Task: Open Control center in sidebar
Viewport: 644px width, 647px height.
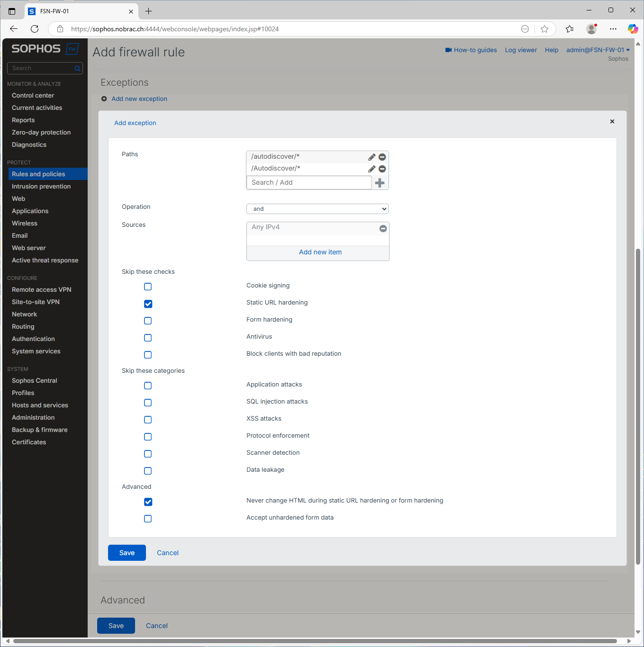Action: pos(33,95)
